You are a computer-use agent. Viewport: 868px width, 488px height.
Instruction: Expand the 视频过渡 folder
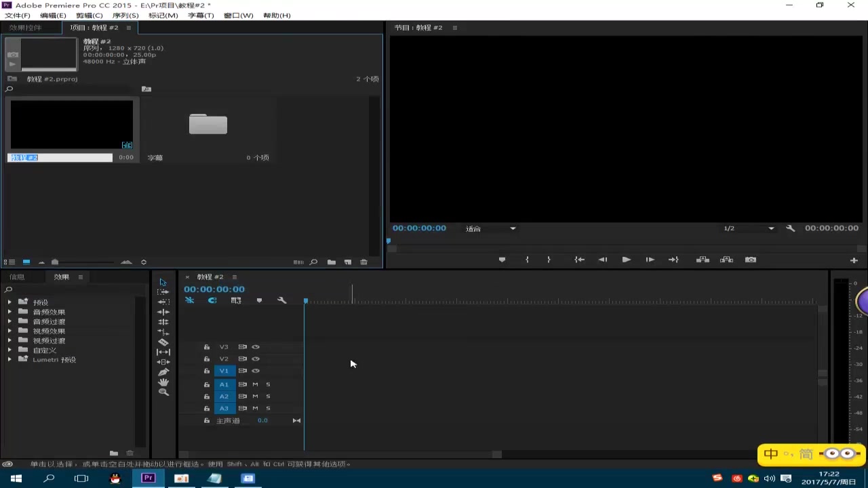tap(9, 340)
